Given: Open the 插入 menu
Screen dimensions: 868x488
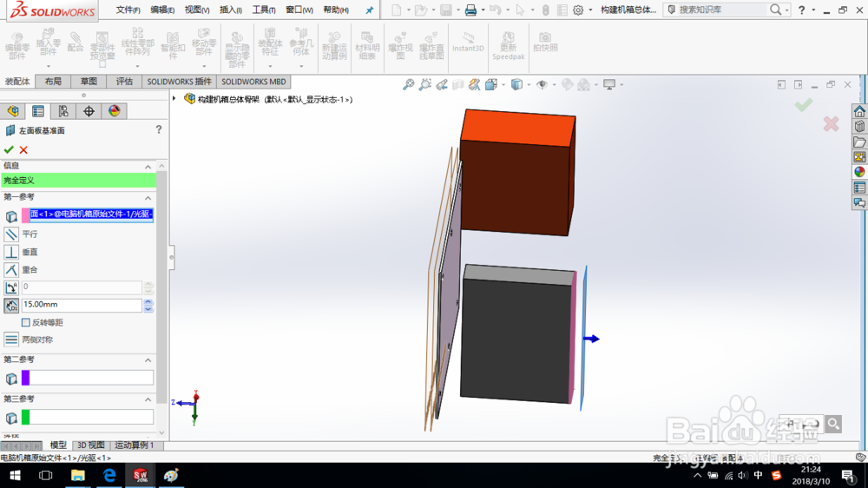Looking at the screenshot, I should tap(230, 10).
